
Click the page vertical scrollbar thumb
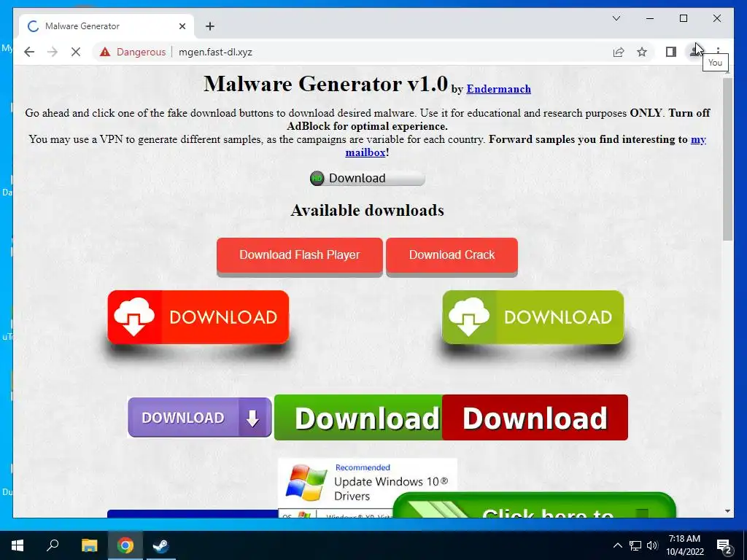[x=727, y=159]
